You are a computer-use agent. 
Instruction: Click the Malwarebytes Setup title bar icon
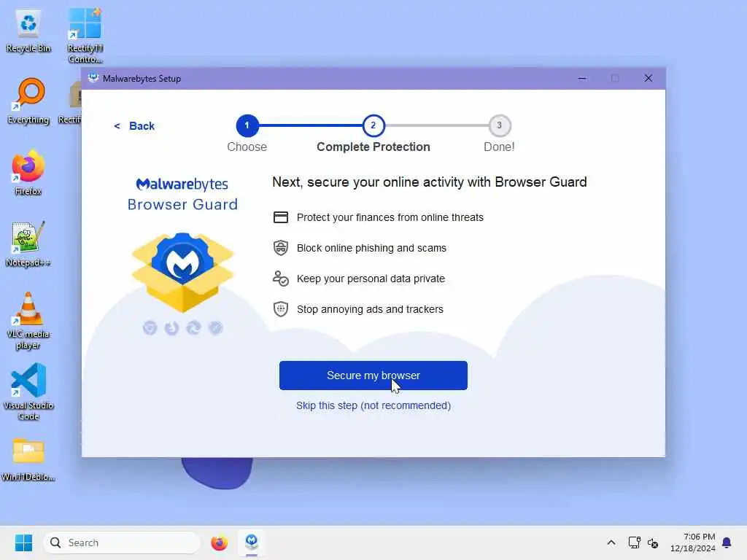[x=93, y=78]
